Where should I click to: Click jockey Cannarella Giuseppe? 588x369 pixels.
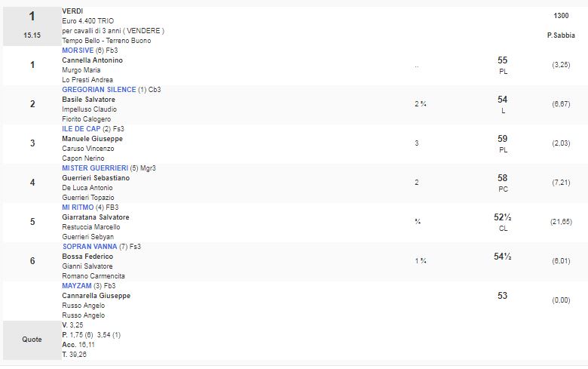(96, 296)
